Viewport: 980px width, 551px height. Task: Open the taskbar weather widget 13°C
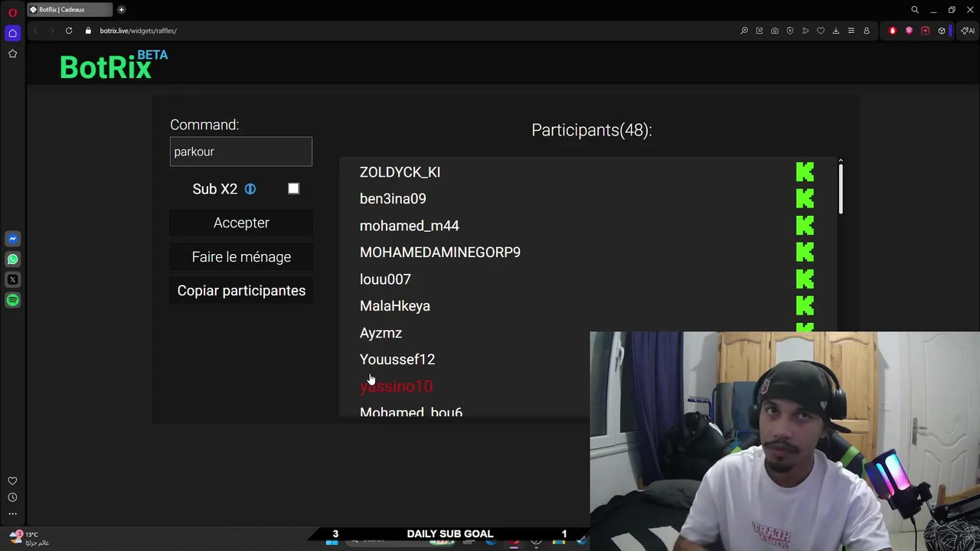tap(28, 538)
